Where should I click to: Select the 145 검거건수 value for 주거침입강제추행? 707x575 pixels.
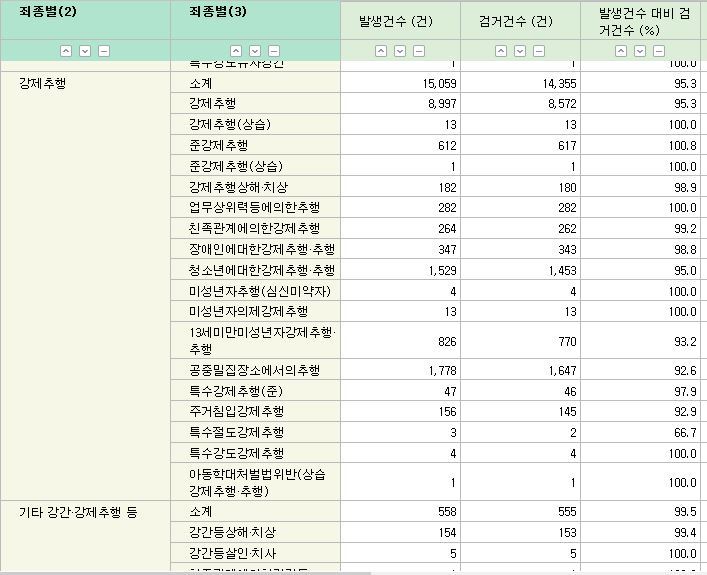[x=567, y=412]
